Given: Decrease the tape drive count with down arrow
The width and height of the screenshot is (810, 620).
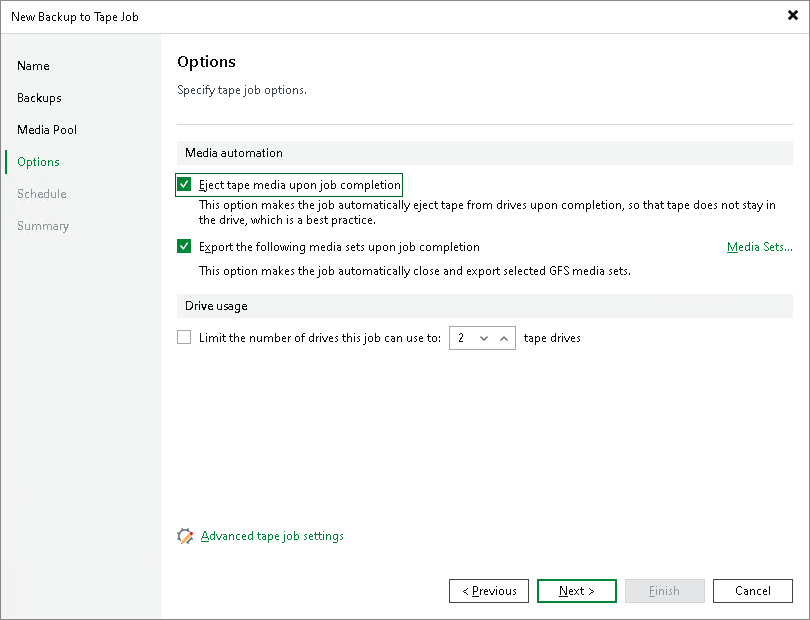Looking at the screenshot, I should (483, 337).
